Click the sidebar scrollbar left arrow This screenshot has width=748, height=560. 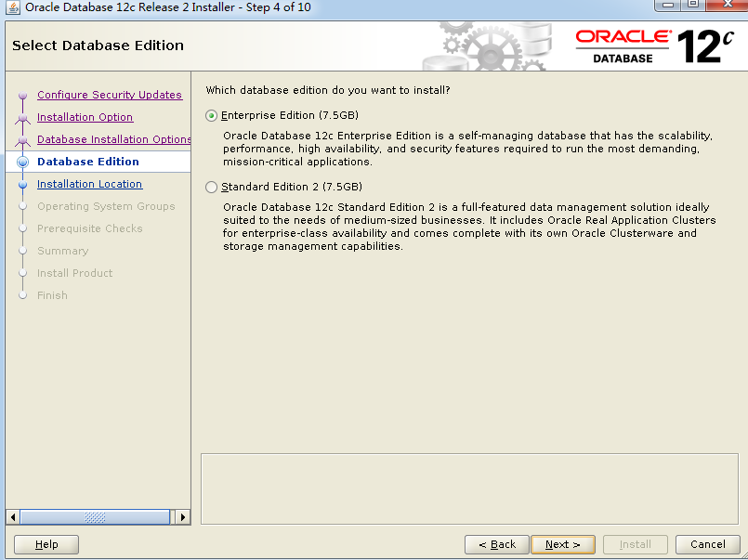[x=13, y=517]
